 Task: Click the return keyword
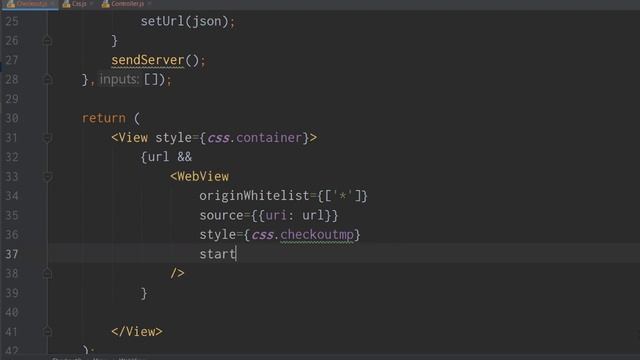point(104,118)
